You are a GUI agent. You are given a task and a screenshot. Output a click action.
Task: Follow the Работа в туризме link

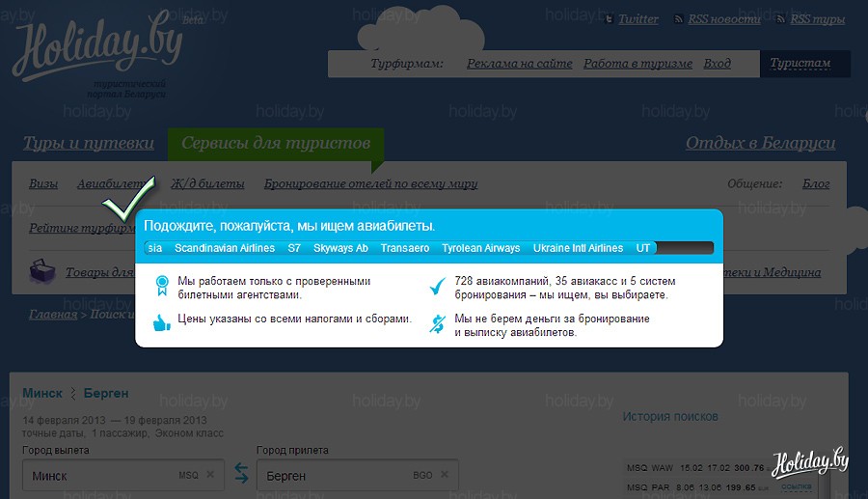[637, 64]
